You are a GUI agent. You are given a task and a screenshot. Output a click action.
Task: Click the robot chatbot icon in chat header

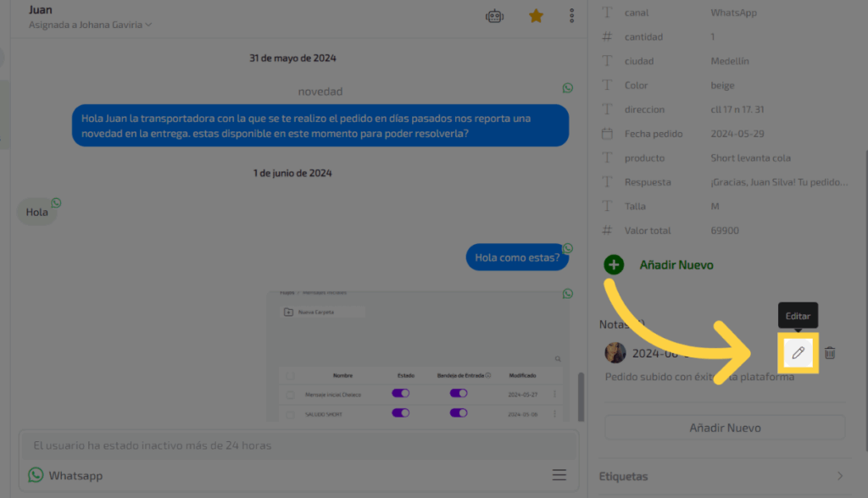click(x=494, y=16)
